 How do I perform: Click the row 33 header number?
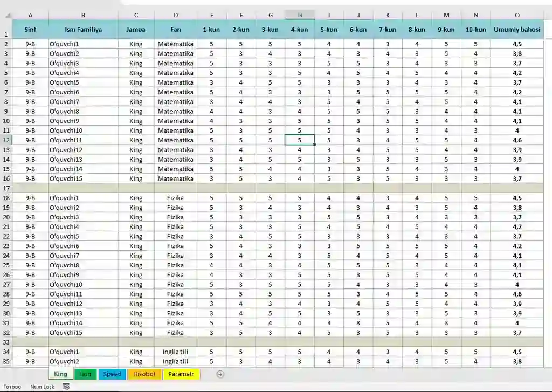tap(6, 342)
